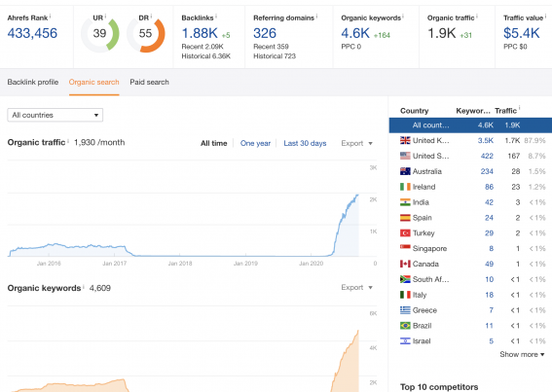Select the Last 30 days range
Screen dimensions: 552x392
click(x=305, y=143)
